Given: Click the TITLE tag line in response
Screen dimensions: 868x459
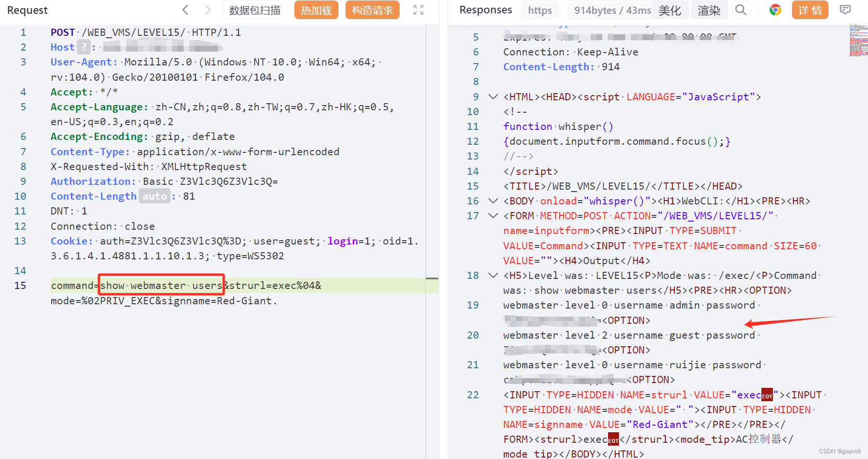Looking at the screenshot, I should click(x=623, y=186).
